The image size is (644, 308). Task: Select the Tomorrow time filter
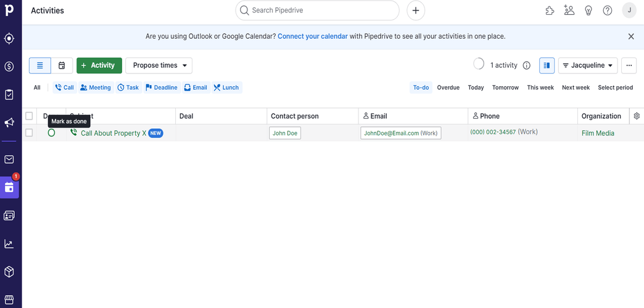505,87
